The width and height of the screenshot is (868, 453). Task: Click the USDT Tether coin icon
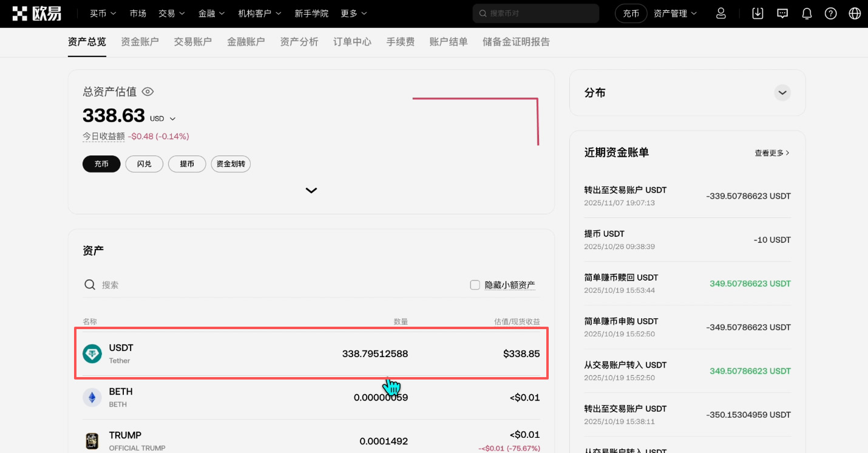pos(92,353)
